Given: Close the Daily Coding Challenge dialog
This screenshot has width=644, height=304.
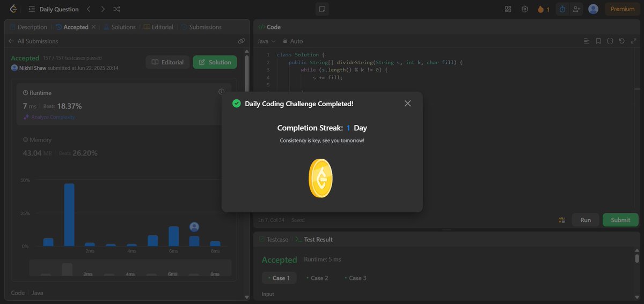Looking at the screenshot, I should point(407,103).
